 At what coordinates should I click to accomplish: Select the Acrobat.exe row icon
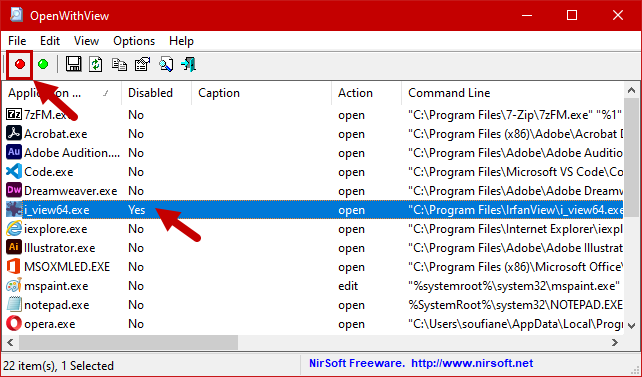pyautogui.click(x=14, y=133)
